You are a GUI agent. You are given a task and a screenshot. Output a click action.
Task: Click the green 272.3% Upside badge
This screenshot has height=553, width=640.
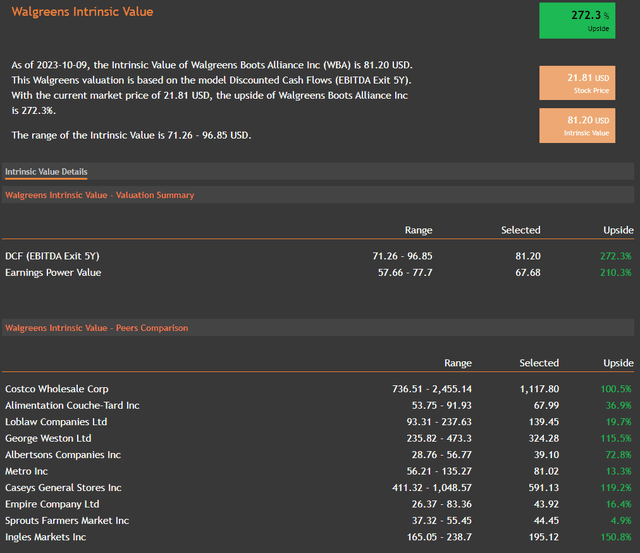(577, 20)
